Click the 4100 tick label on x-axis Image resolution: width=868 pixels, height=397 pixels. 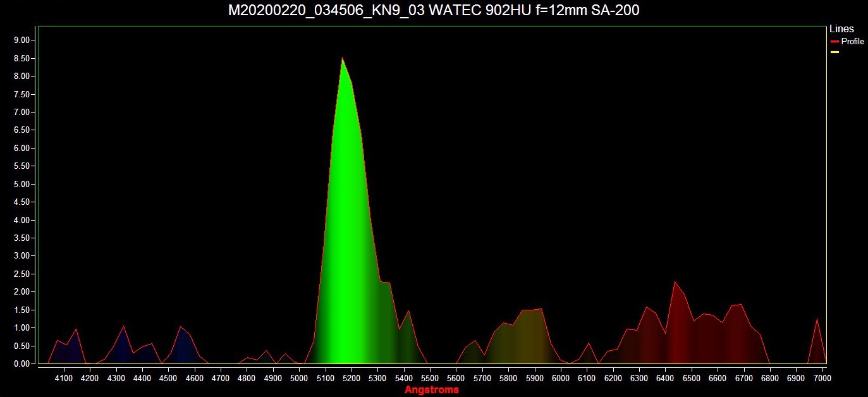tap(63, 378)
